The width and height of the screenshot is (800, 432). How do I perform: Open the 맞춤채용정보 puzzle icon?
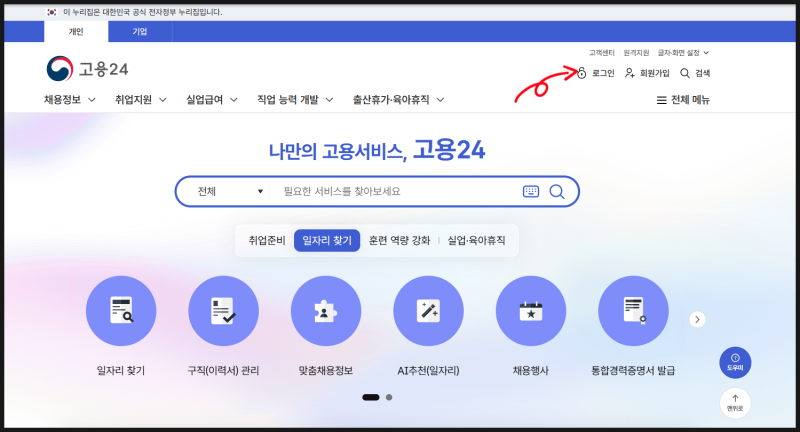326,311
